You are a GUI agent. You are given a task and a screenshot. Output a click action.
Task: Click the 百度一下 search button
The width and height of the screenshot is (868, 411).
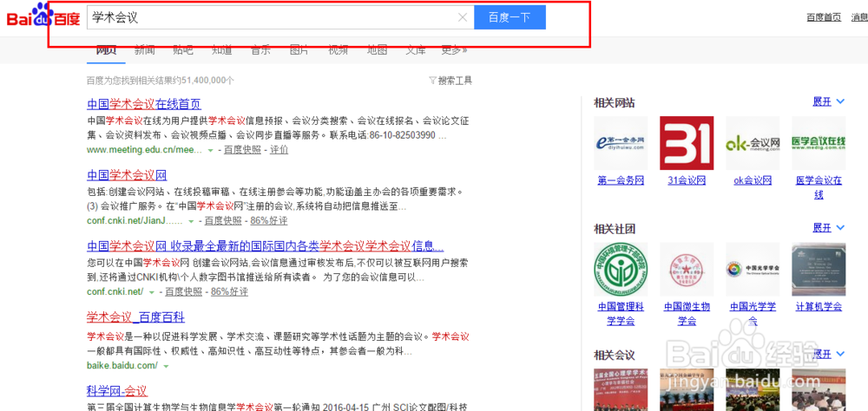point(510,17)
